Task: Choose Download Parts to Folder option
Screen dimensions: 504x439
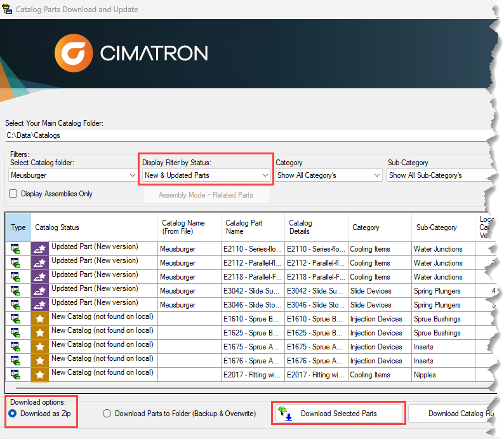Action: click(107, 414)
